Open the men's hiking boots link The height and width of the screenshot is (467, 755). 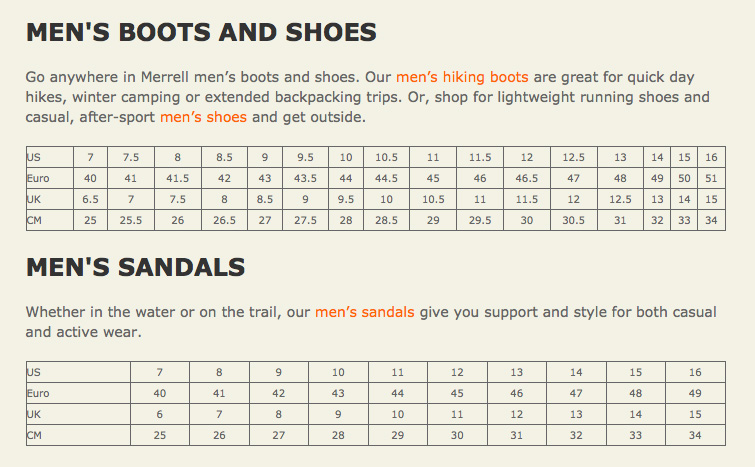[x=462, y=77]
